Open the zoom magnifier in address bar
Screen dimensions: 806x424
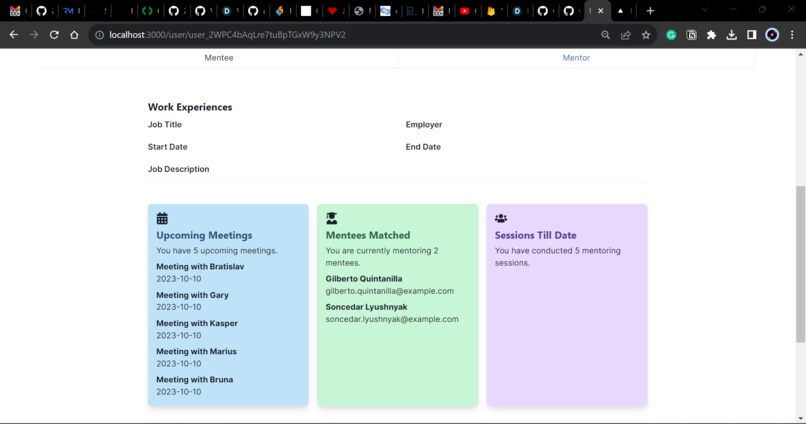point(606,35)
